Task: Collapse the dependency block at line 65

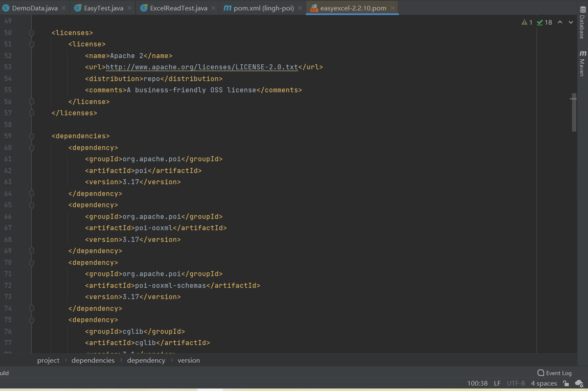Action: coord(31,205)
